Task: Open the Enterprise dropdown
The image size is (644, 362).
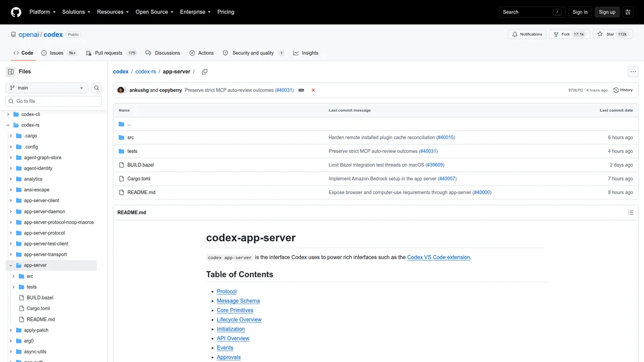Action: click(x=195, y=12)
